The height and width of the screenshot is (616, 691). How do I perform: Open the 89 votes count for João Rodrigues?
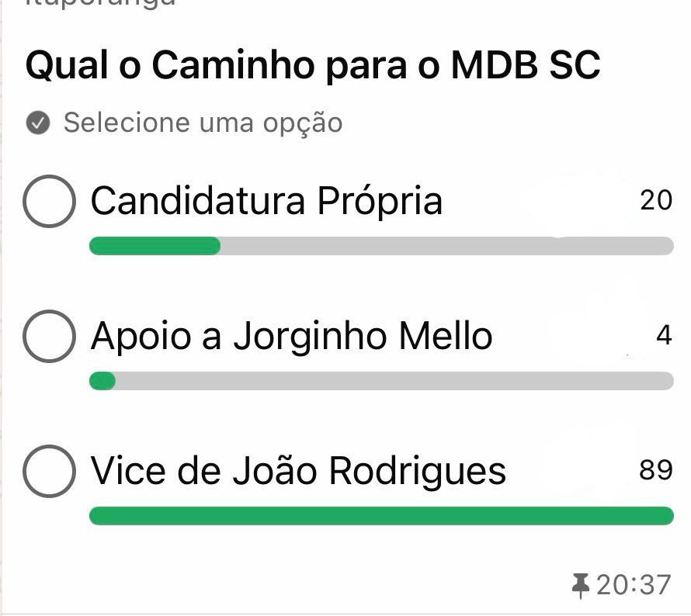(x=656, y=469)
